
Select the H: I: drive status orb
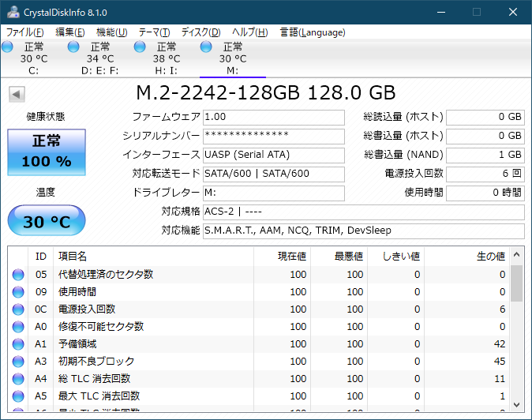point(140,47)
